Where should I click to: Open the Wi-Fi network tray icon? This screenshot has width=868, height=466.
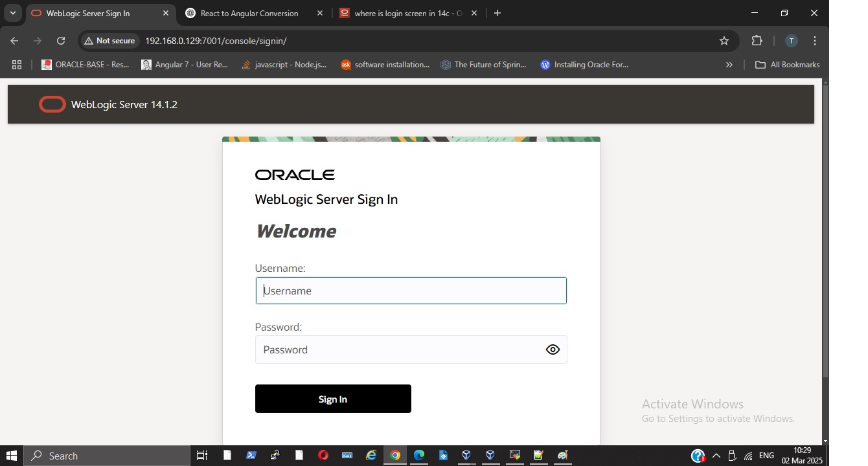tap(749, 456)
